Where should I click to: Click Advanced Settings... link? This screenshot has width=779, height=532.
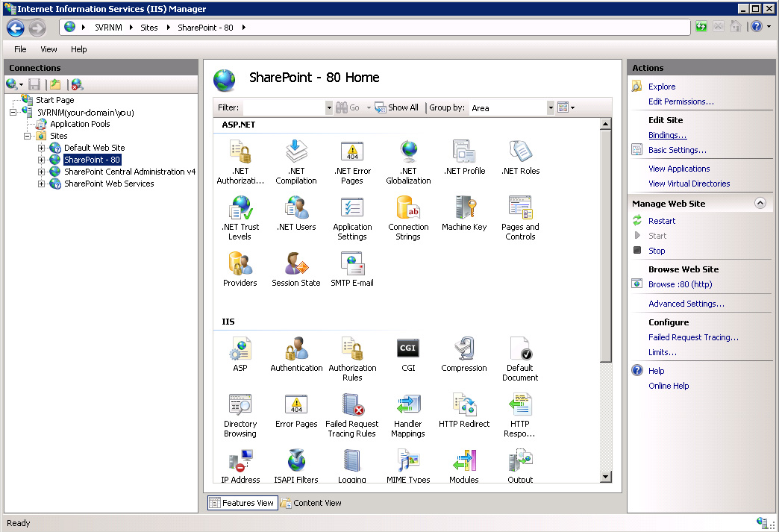click(686, 304)
